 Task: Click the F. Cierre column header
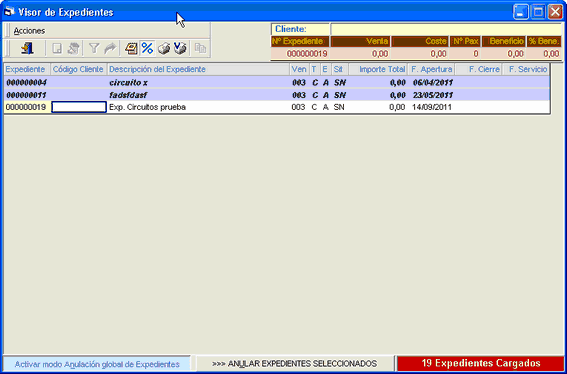478,69
